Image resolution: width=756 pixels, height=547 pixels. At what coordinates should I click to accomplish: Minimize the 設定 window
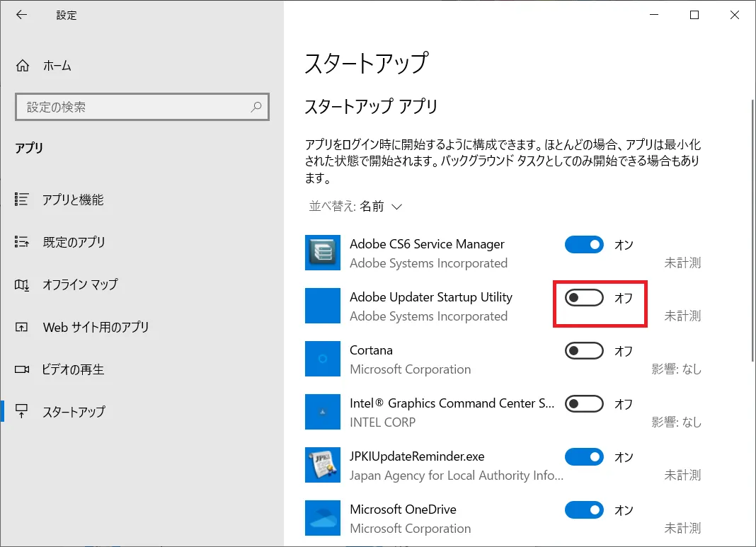point(654,15)
